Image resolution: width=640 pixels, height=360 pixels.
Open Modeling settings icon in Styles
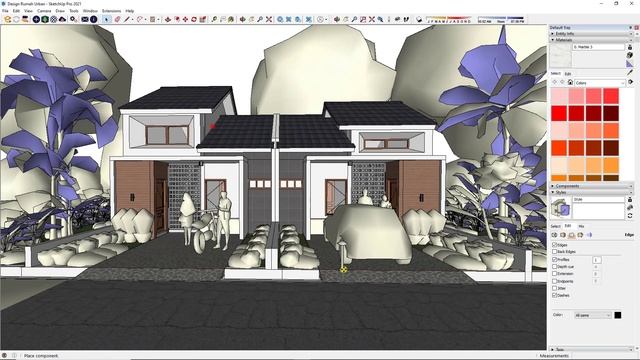589,235
